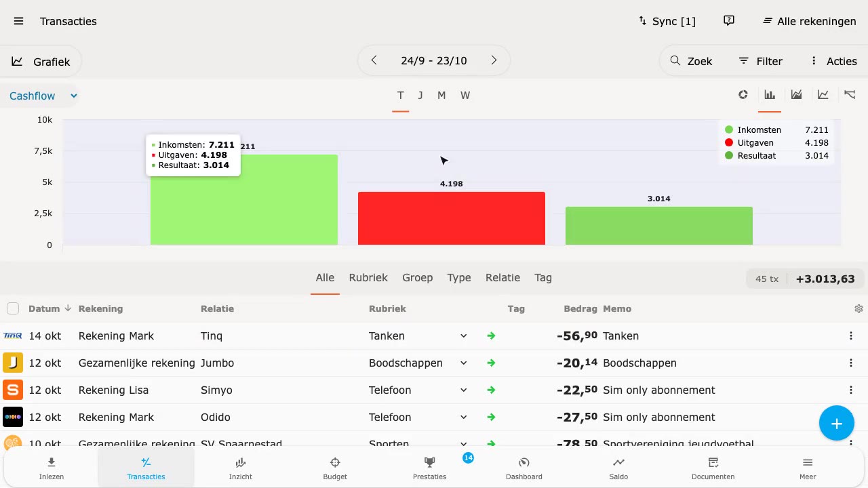Screen dimensions: 868x488
Task: Toggle the Uitgaven series in the legend
Action: (776, 142)
